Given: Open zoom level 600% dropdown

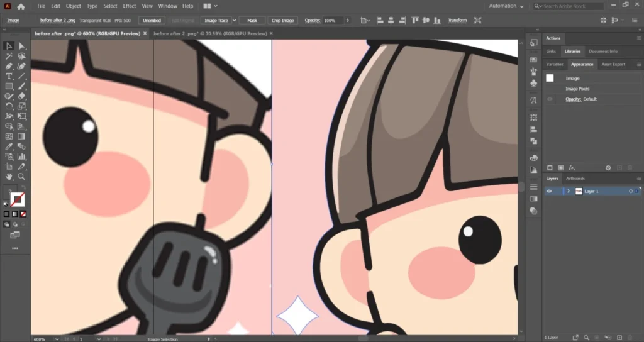Looking at the screenshot, I should click(x=57, y=339).
